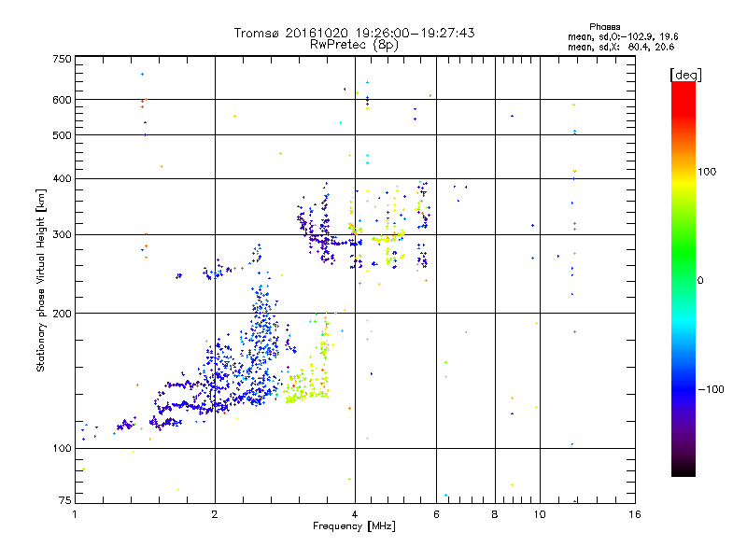Click the x-axis label '16'
The image size is (747, 560).
[635, 514]
